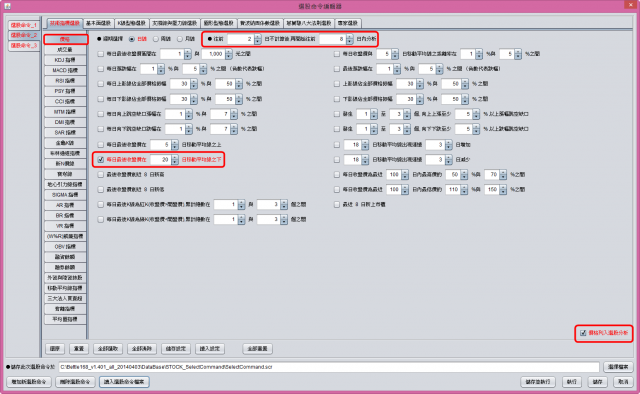Click the spinner arrows beside value 20
This screenshot has width=640, height=394.
coord(175,160)
